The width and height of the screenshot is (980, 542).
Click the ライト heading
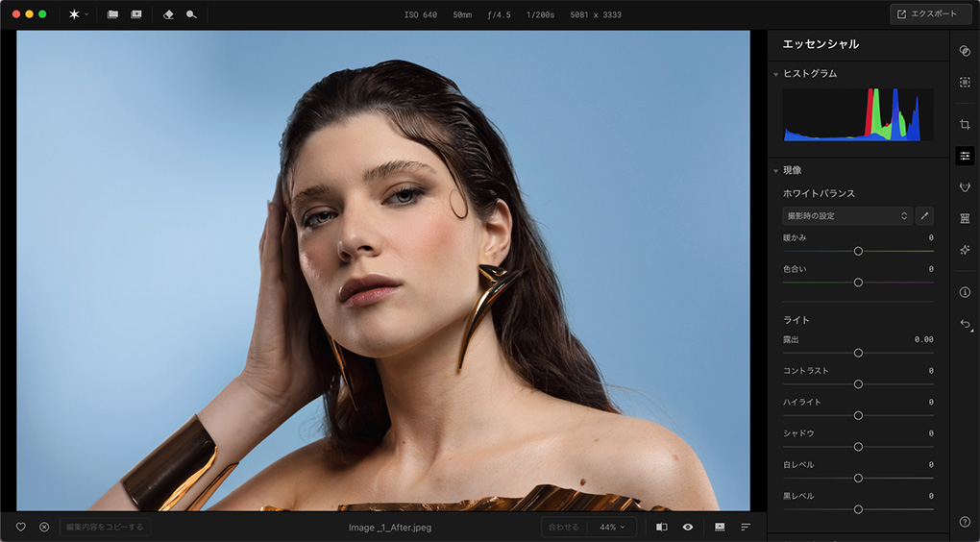click(796, 320)
